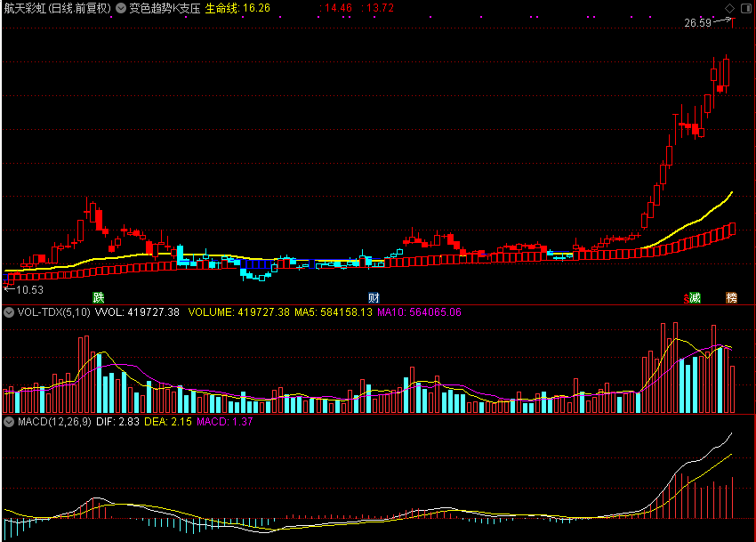Click the yellow DEA: 2.15 value

tap(168, 422)
